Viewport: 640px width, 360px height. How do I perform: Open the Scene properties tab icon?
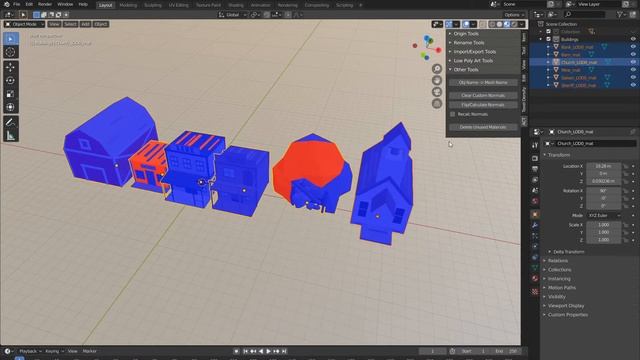[x=535, y=190]
